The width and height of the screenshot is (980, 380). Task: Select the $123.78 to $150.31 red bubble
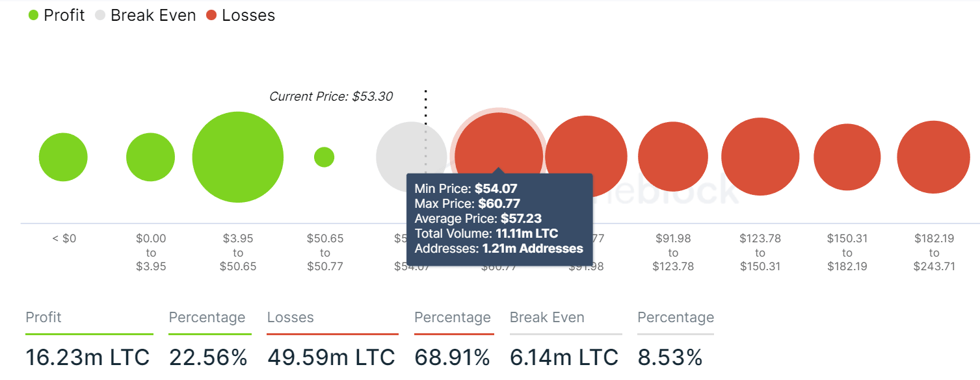tap(760, 157)
